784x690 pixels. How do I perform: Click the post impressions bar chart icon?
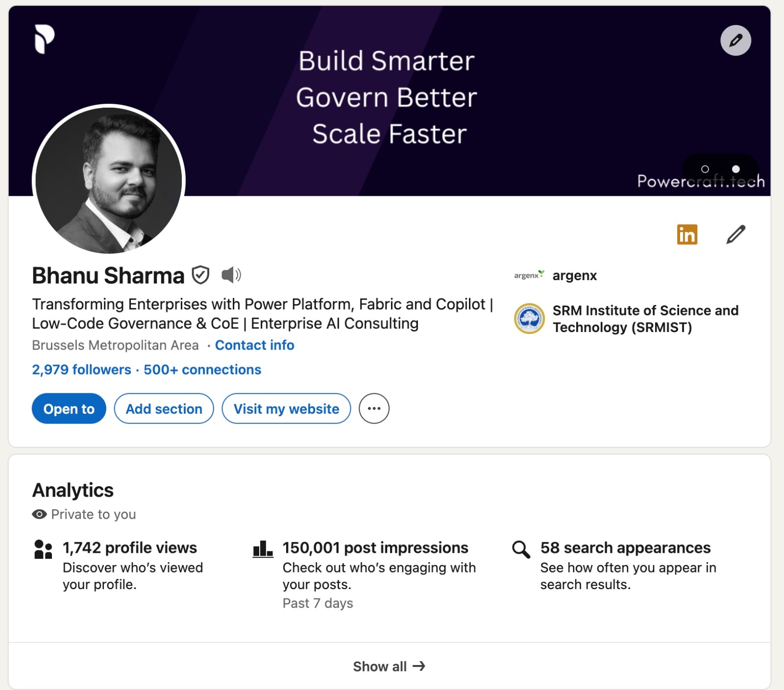263,549
